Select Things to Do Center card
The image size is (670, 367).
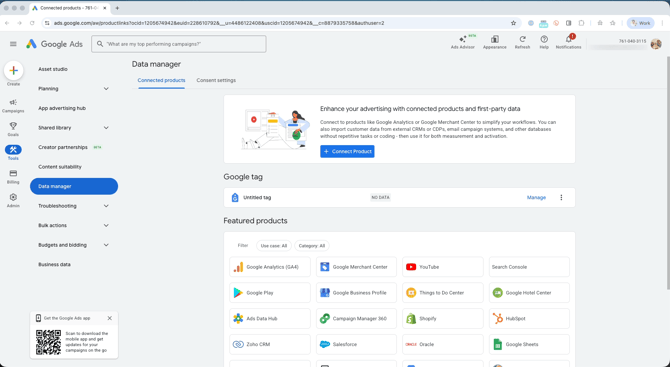pos(443,293)
